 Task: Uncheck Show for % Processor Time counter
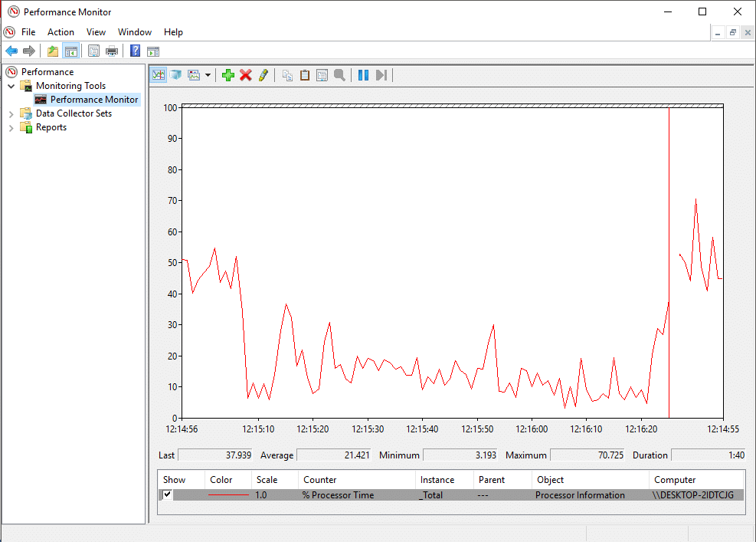click(x=167, y=494)
